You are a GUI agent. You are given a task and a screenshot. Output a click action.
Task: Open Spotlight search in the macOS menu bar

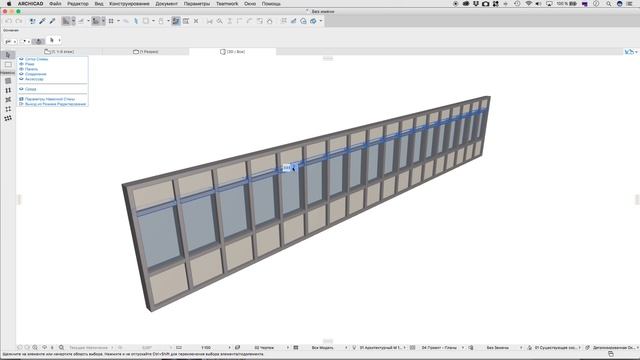[x=609, y=4]
